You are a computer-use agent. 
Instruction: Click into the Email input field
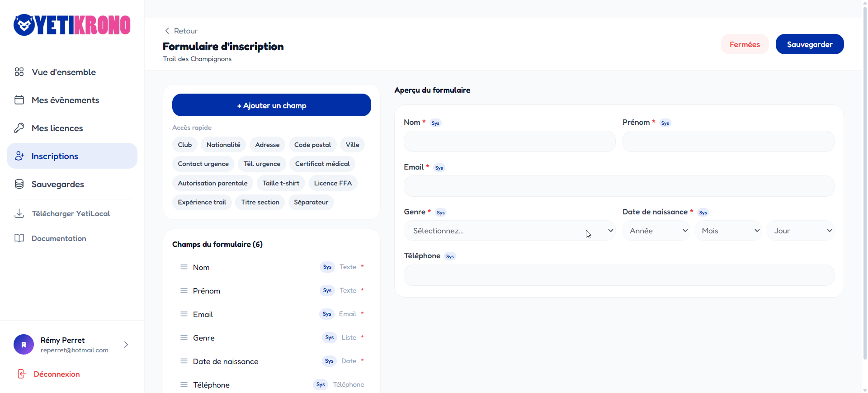click(x=618, y=186)
